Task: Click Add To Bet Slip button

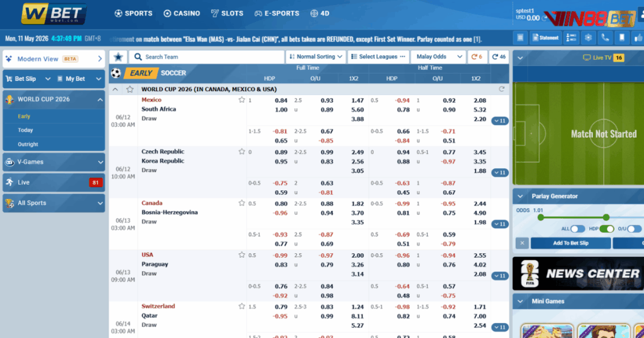Action: (x=570, y=243)
